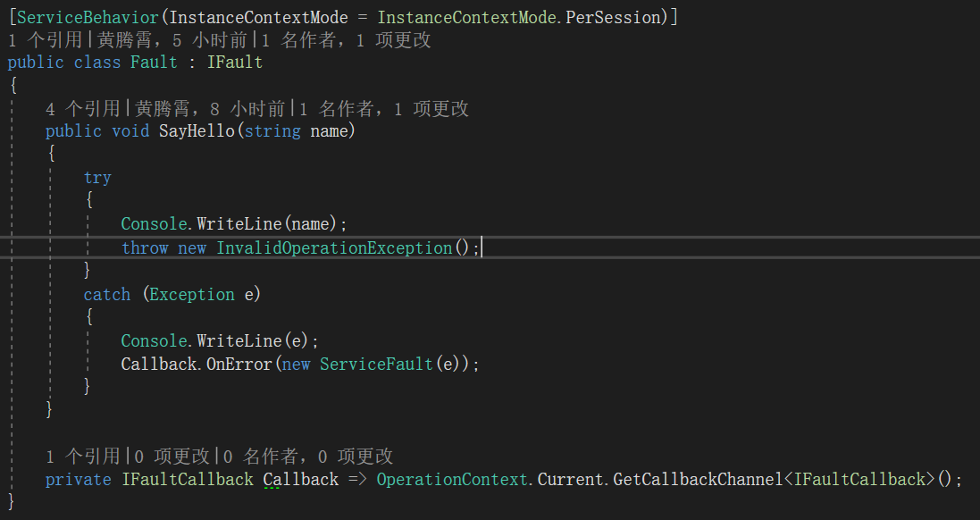Click the squiggle-underlined Callback property name
980x520 pixels.
coord(301,480)
